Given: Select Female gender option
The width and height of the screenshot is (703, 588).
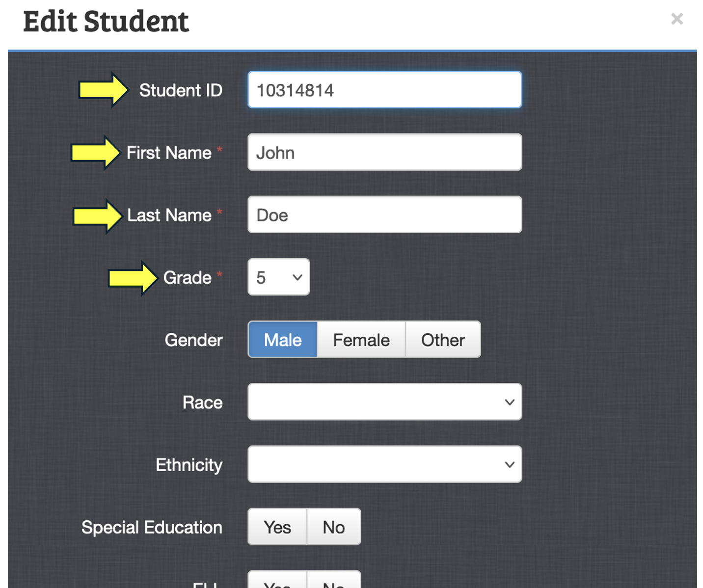Looking at the screenshot, I should pyautogui.click(x=361, y=340).
